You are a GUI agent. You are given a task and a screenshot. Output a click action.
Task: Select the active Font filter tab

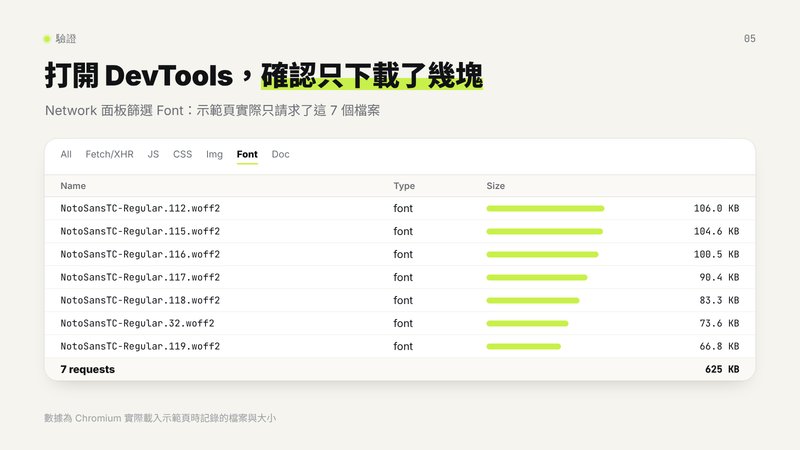[x=247, y=154]
